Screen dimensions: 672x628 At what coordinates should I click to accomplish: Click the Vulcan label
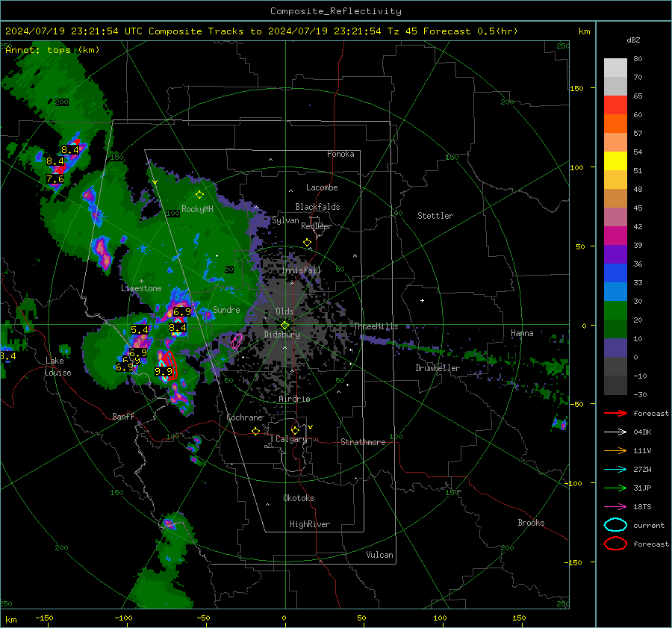(379, 555)
